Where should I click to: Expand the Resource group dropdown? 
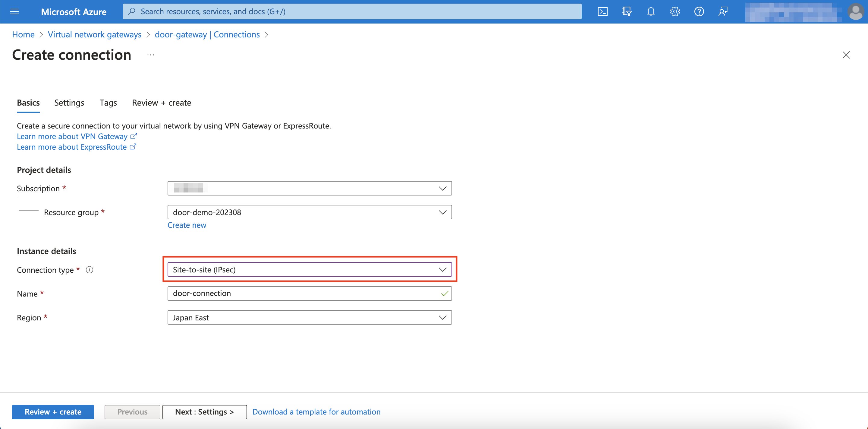click(x=442, y=212)
